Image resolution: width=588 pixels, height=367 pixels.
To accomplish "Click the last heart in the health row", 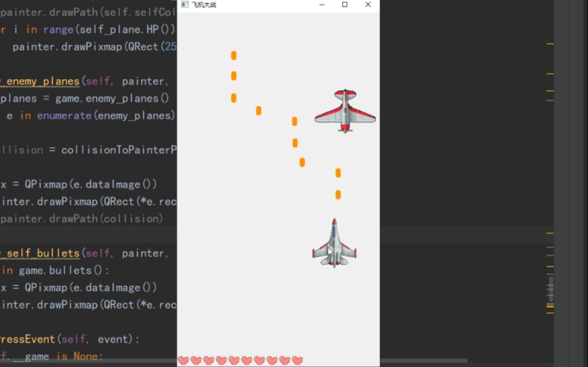I will click(296, 360).
